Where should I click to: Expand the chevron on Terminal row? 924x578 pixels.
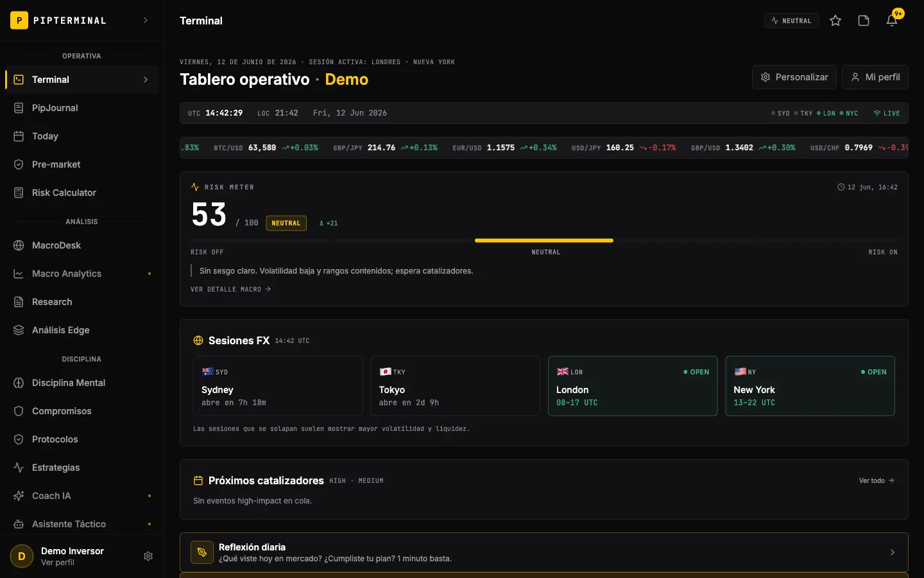click(x=146, y=80)
